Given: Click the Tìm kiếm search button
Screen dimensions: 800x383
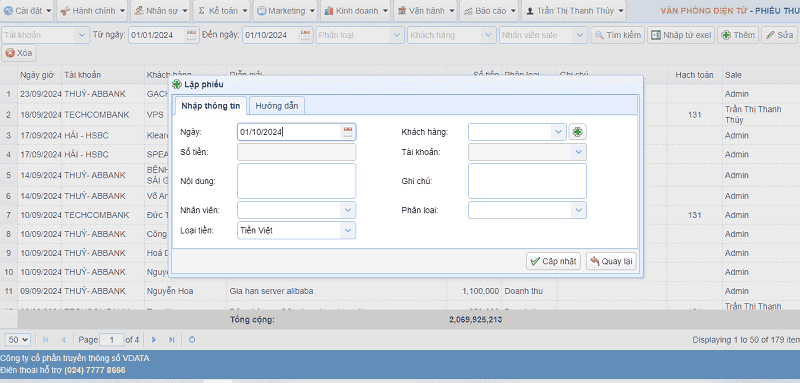Looking at the screenshot, I should 617,35.
